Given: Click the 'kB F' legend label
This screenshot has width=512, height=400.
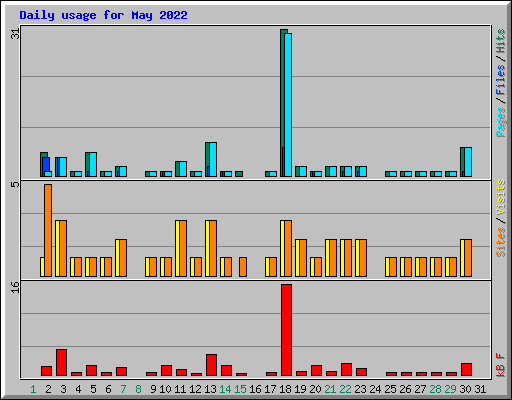Looking at the screenshot, I should pos(500,365).
